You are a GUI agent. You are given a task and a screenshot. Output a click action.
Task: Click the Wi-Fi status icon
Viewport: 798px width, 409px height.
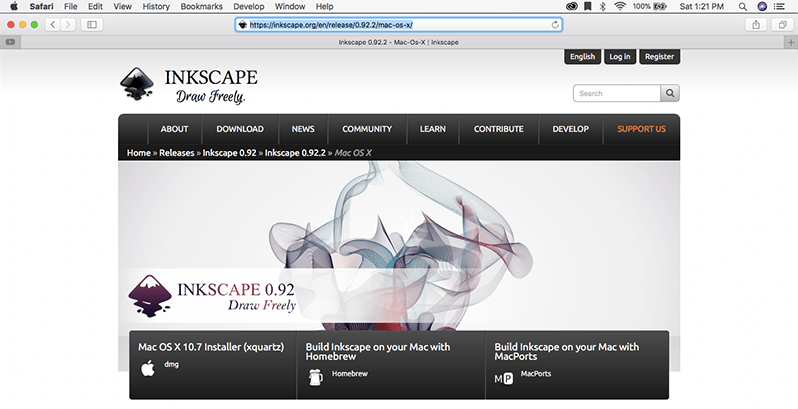click(619, 7)
